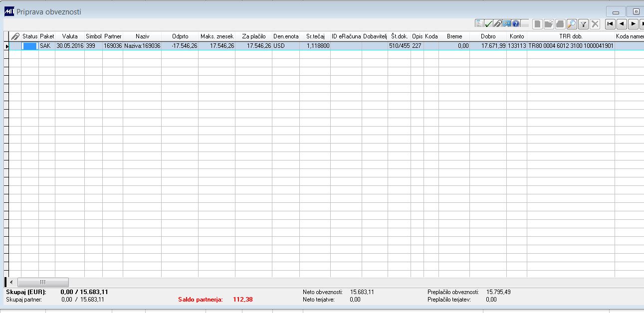Click the Za plačilo column header
This screenshot has width=644, height=313.
254,36
